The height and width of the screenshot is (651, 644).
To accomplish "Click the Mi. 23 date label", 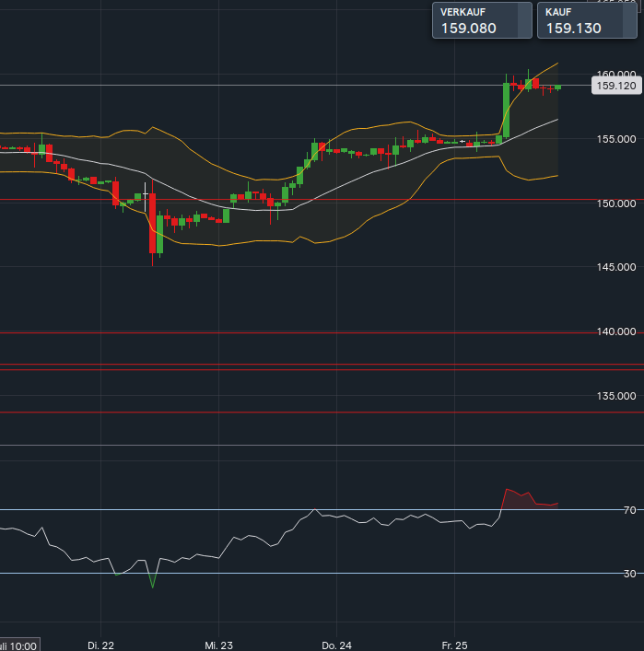I will point(218,645).
